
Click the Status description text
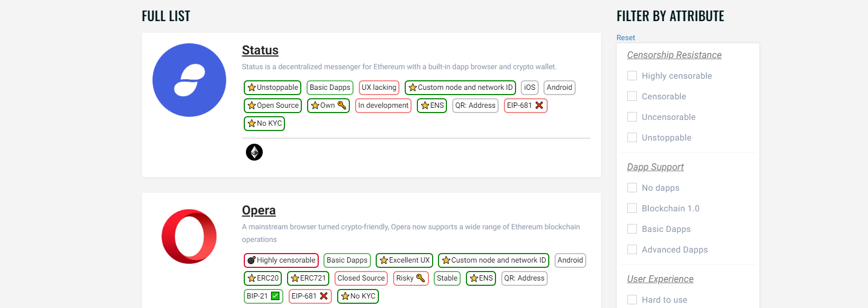[399, 67]
